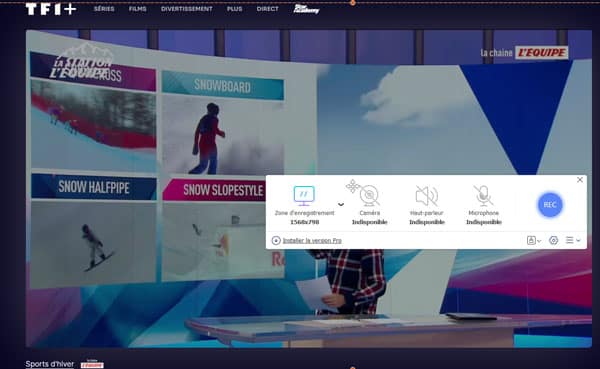The height and width of the screenshot is (369, 600).
Task: Open the Divertissement menu
Action: (186, 9)
